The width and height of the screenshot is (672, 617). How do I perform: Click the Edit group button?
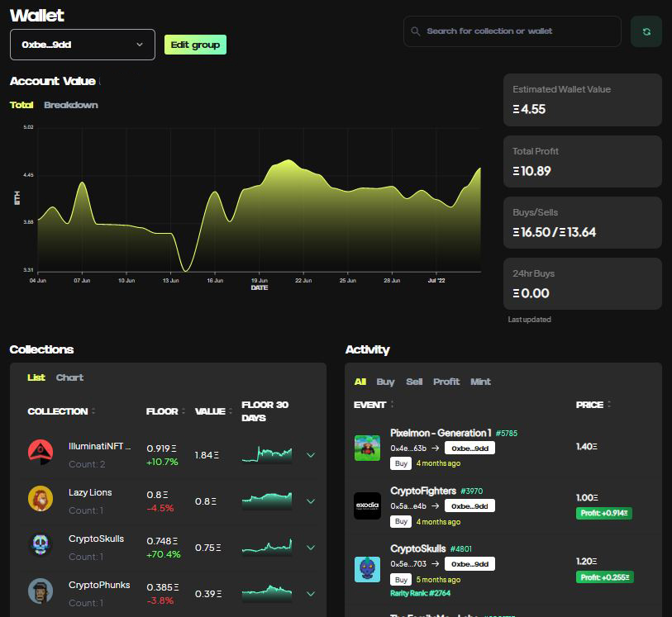coord(195,45)
